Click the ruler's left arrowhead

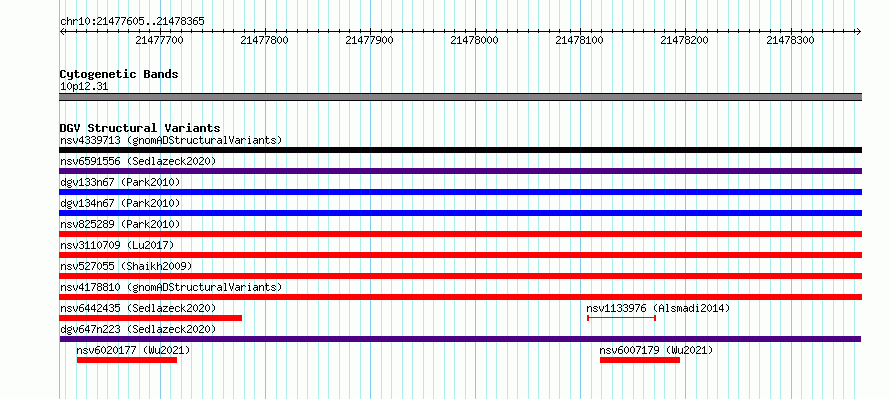(x=62, y=31)
